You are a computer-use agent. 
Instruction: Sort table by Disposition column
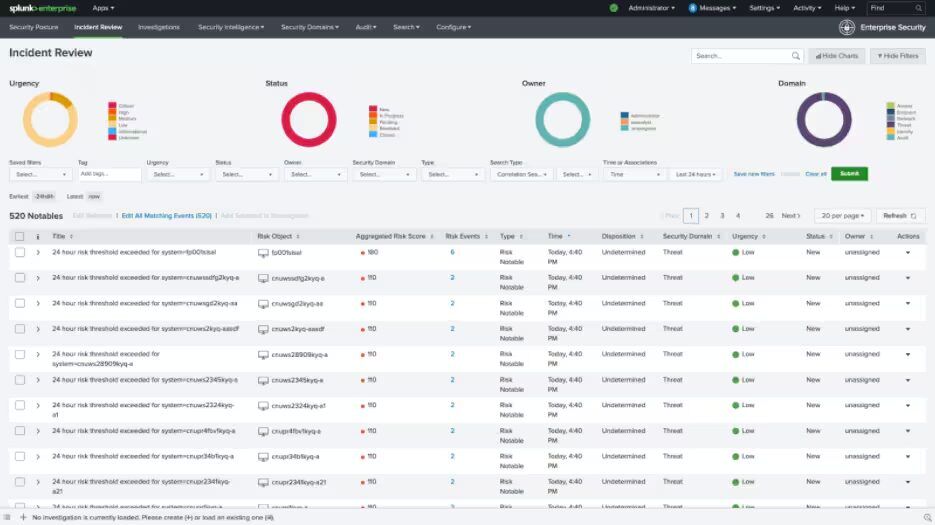click(622, 236)
